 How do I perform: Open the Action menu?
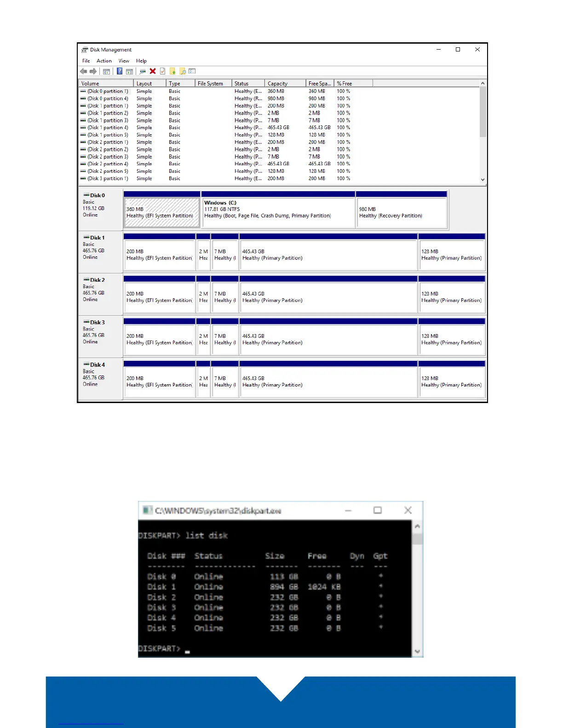(x=104, y=61)
